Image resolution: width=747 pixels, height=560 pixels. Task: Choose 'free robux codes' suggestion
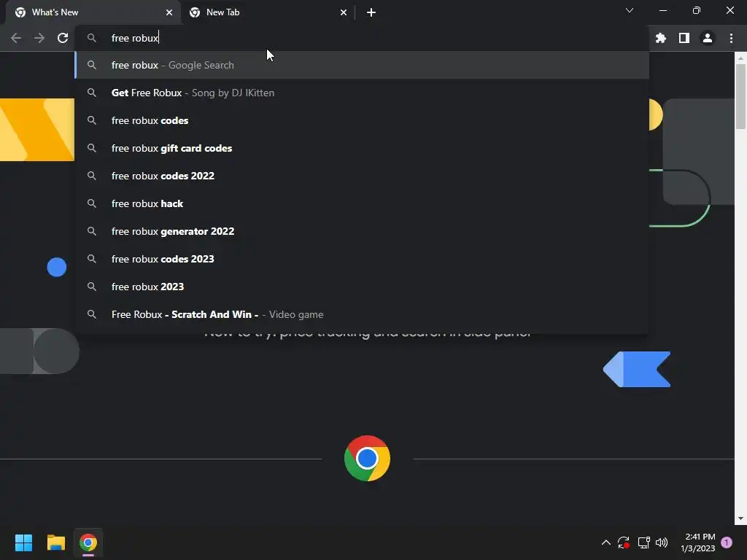(362, 120)
